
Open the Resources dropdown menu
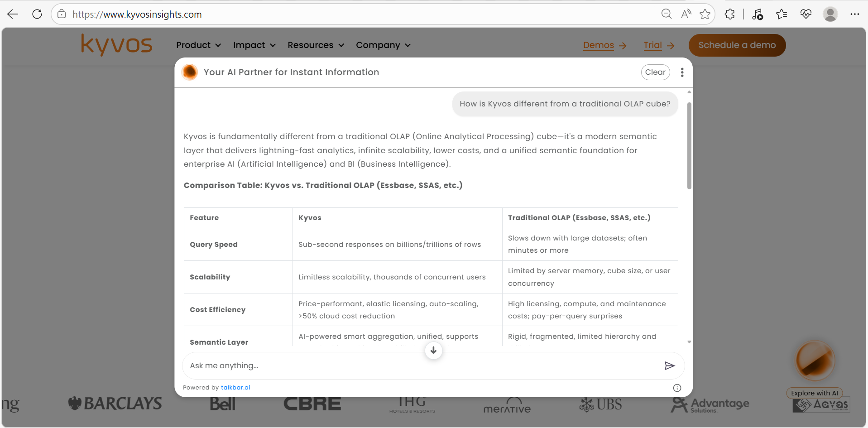point(316,45)
